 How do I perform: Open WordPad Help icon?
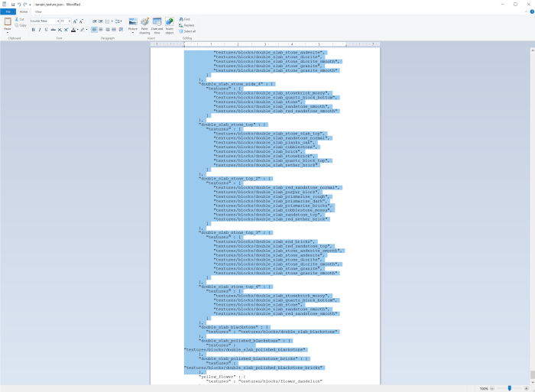click(x=532, y=11)
